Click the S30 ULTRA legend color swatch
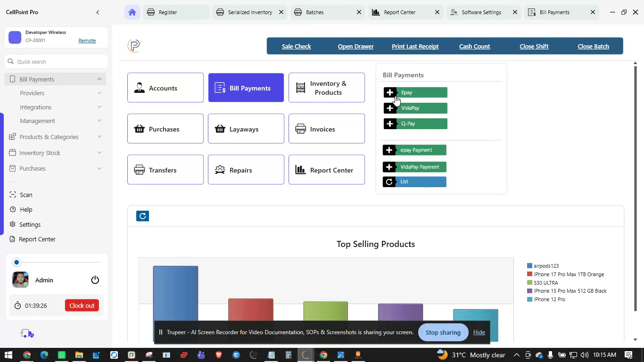The width and height of the screenshot is (644, 362). (529, 283)
